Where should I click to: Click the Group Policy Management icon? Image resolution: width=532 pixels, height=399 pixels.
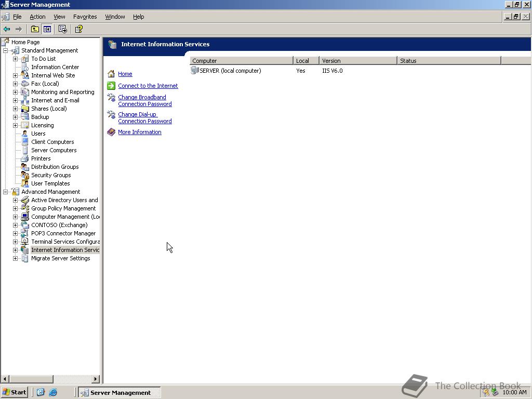[x=25, y=208]
